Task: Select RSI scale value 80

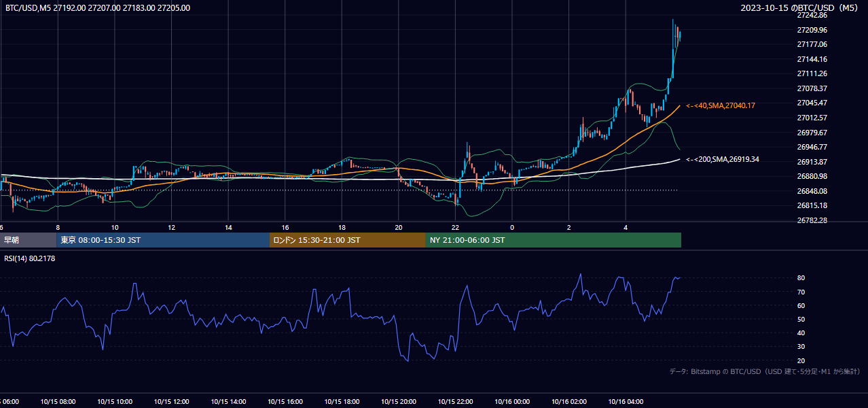Action: click(801, 278)
